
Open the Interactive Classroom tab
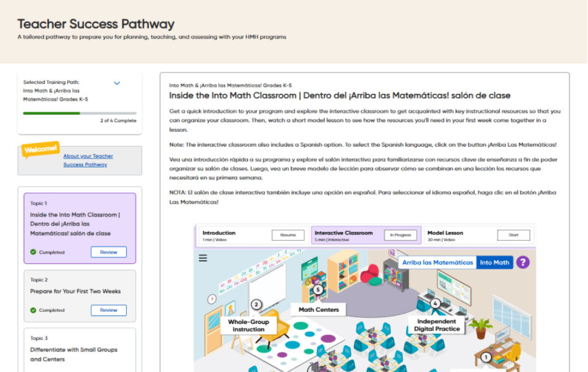pyautogui.click(x=366, y=235)
